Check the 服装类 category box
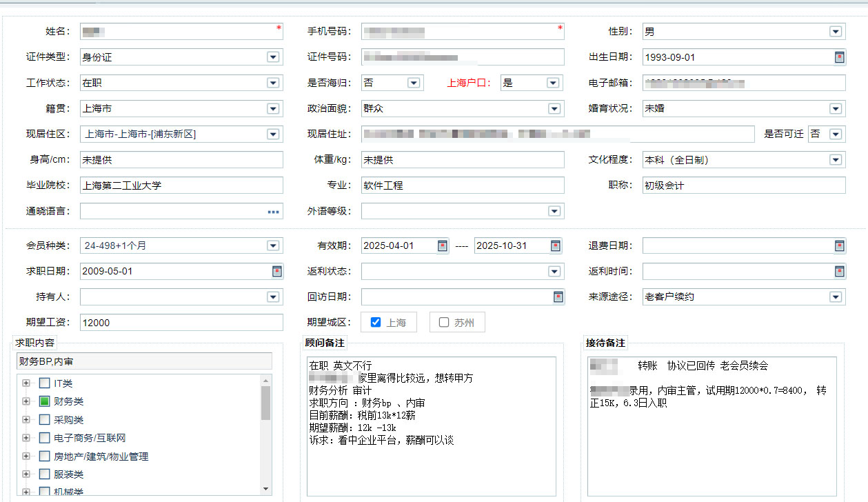 pyautogui.click(x=44, y=474)
